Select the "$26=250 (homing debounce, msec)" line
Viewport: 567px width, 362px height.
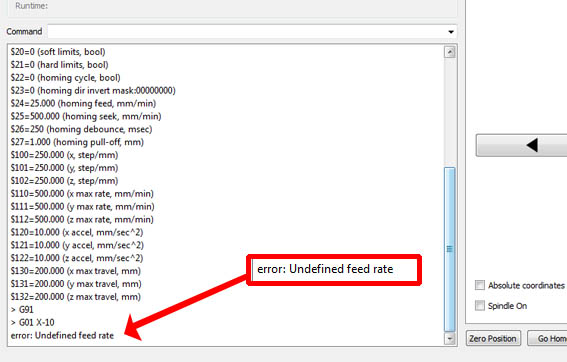81,129
